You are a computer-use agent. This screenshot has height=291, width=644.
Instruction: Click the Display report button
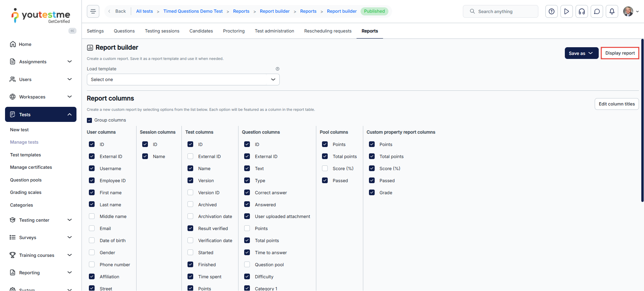click(620, 53)
